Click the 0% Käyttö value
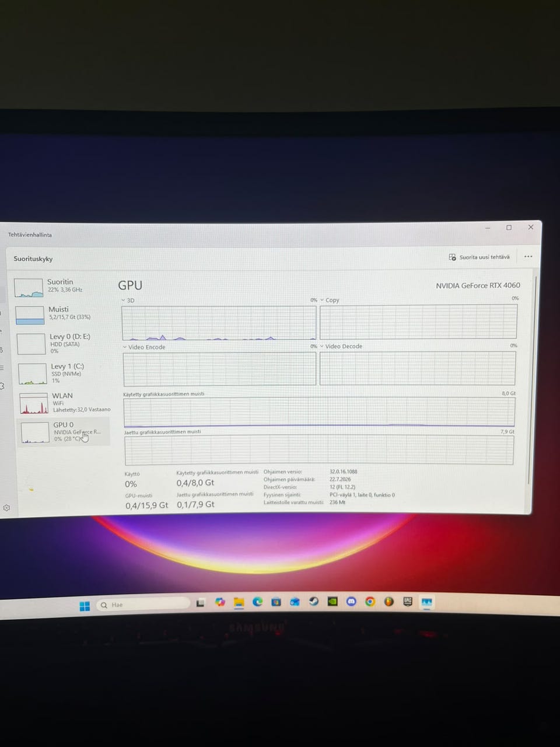 (x=131, y=484)
